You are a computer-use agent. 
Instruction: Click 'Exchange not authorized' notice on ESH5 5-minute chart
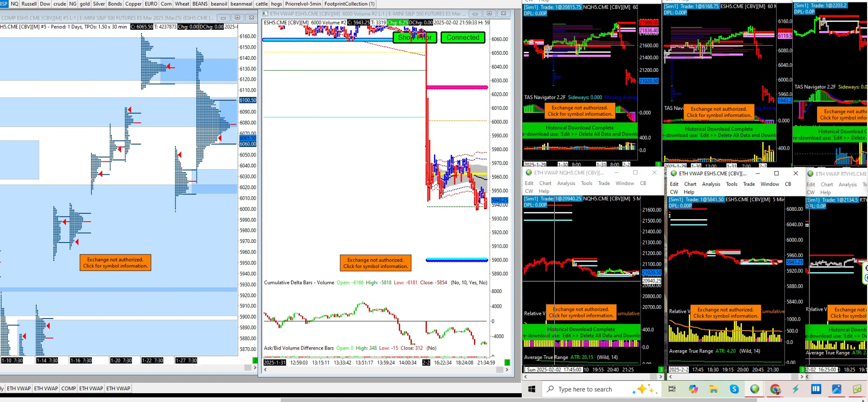725,313
